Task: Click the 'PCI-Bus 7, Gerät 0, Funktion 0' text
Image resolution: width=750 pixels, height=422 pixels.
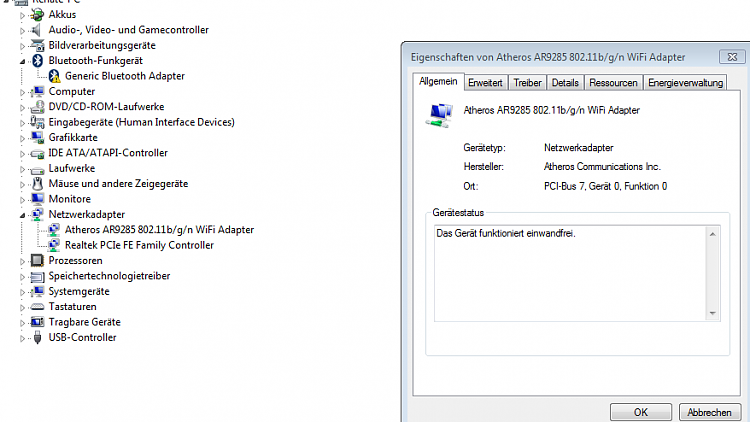Action: pyautogui.click(x=606, y=187)
